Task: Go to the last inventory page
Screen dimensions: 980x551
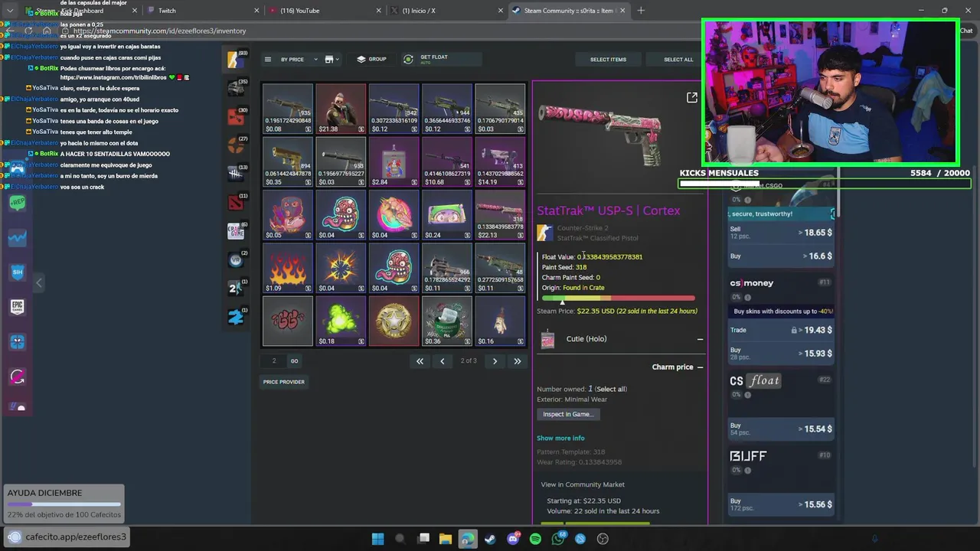Action: tap(518, 361)
